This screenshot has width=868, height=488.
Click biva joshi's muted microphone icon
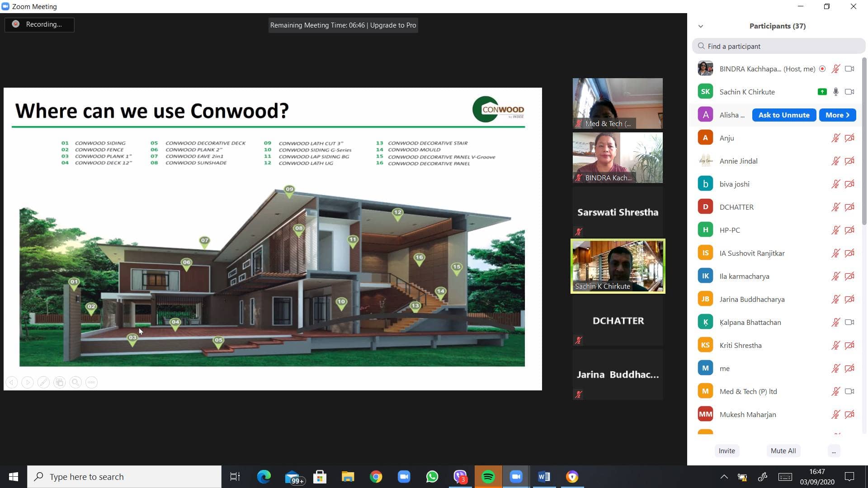835,184
